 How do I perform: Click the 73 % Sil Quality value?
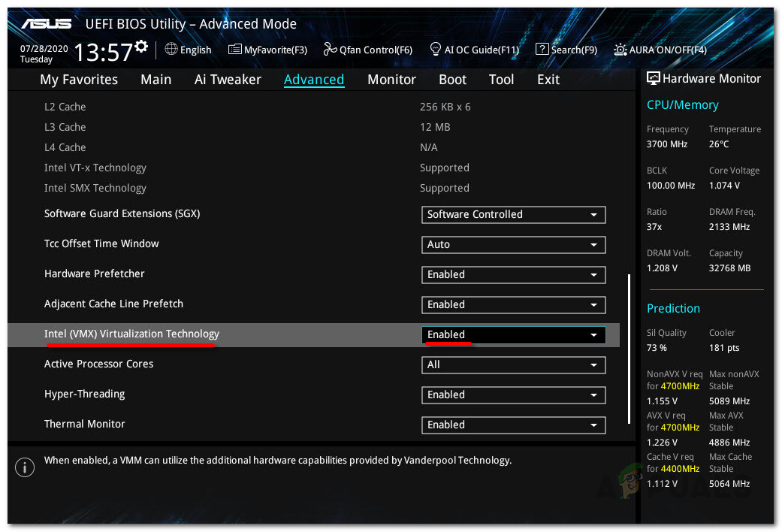point(657,348)
